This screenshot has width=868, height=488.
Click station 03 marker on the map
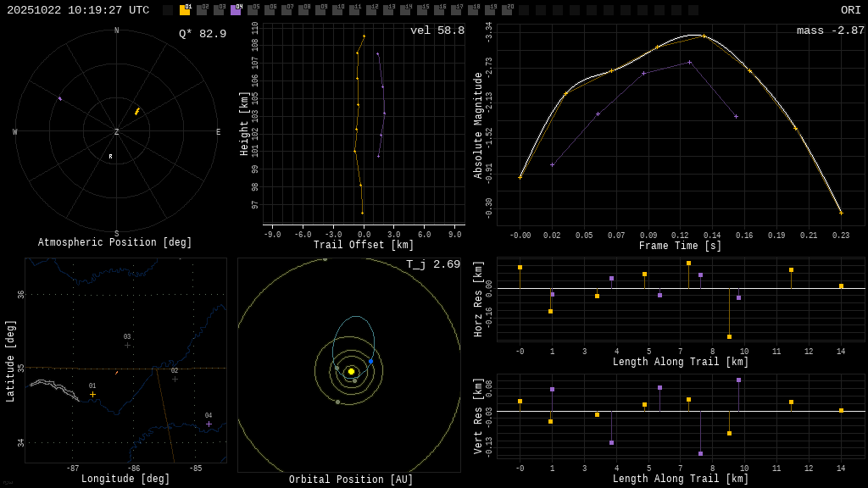coord(128,345)
